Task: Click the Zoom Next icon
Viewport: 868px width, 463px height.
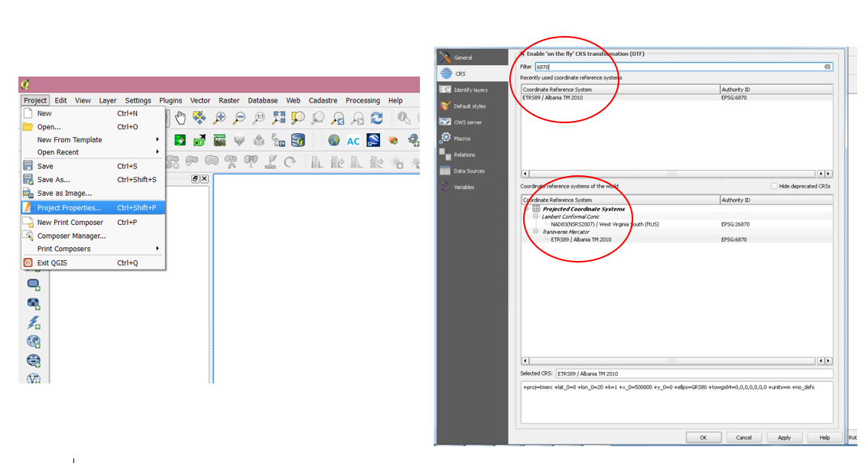Action: (357, 117)
